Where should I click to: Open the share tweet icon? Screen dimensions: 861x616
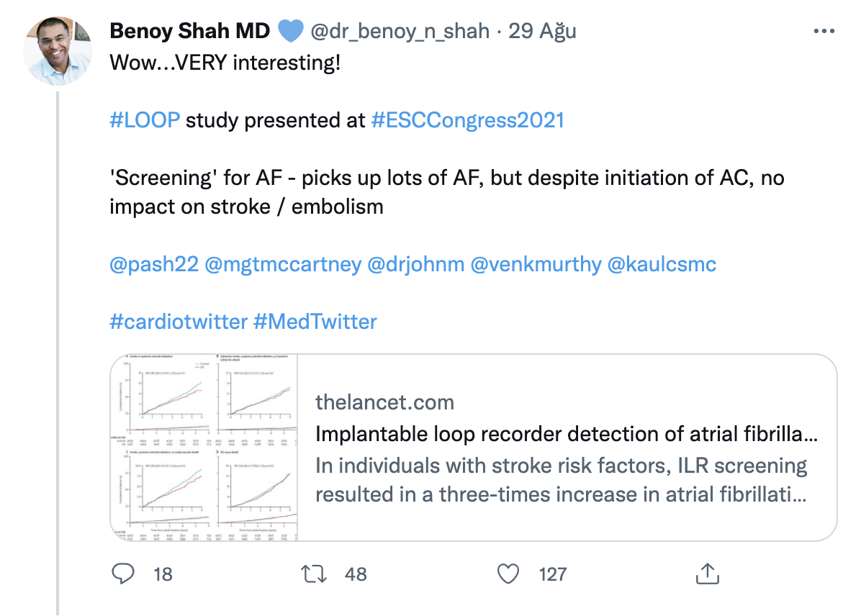(706, 574)
